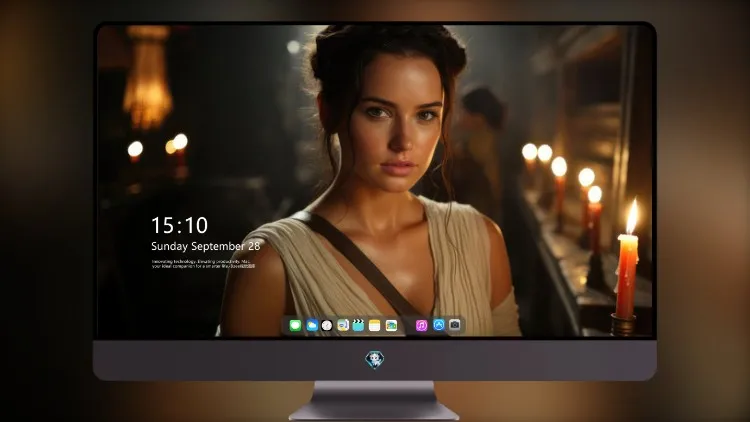This screenshot has height=422, width=750.
Task: Click the Sunday September 28 date text
Action: point(206,246)
